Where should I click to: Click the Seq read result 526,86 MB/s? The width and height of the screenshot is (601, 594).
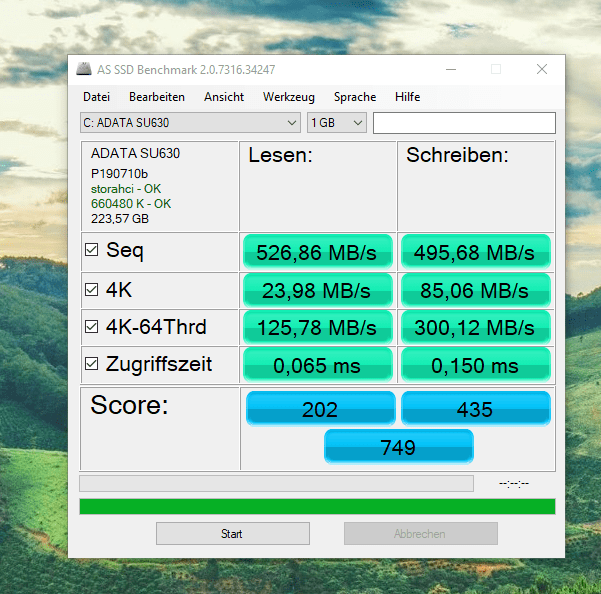pos(317,252)
